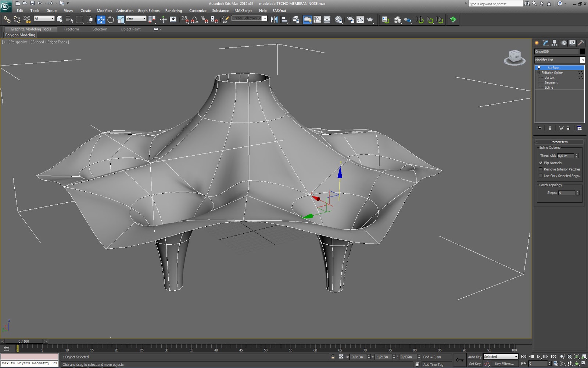Uncheck the Flip Normals option

pyautogui.click(x=541, y=163)
